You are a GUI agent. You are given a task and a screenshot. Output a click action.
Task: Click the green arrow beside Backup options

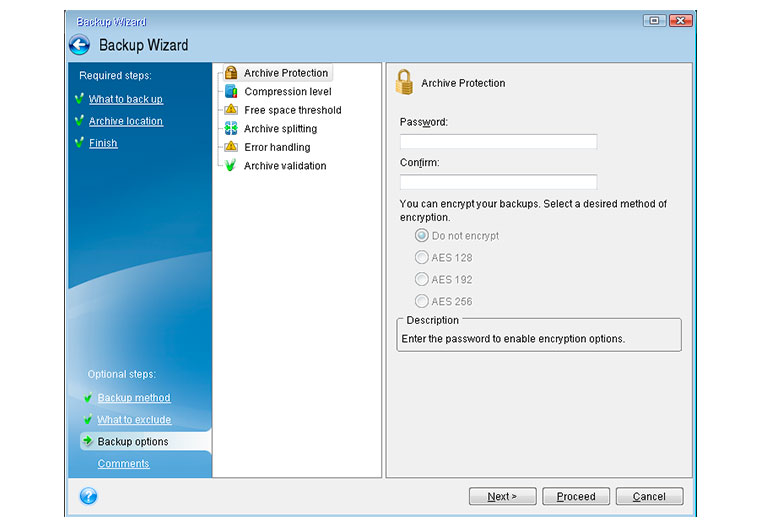[x=88, y=440]
